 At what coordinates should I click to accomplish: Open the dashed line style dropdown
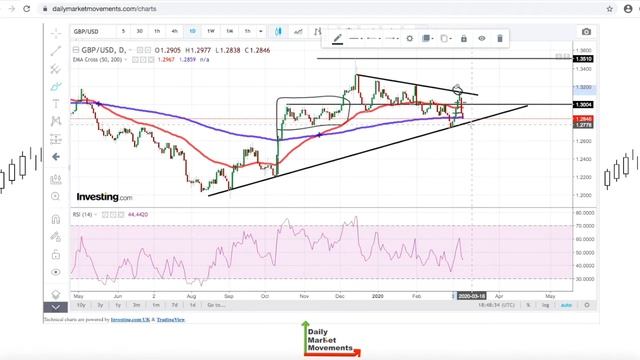(374, 38)
